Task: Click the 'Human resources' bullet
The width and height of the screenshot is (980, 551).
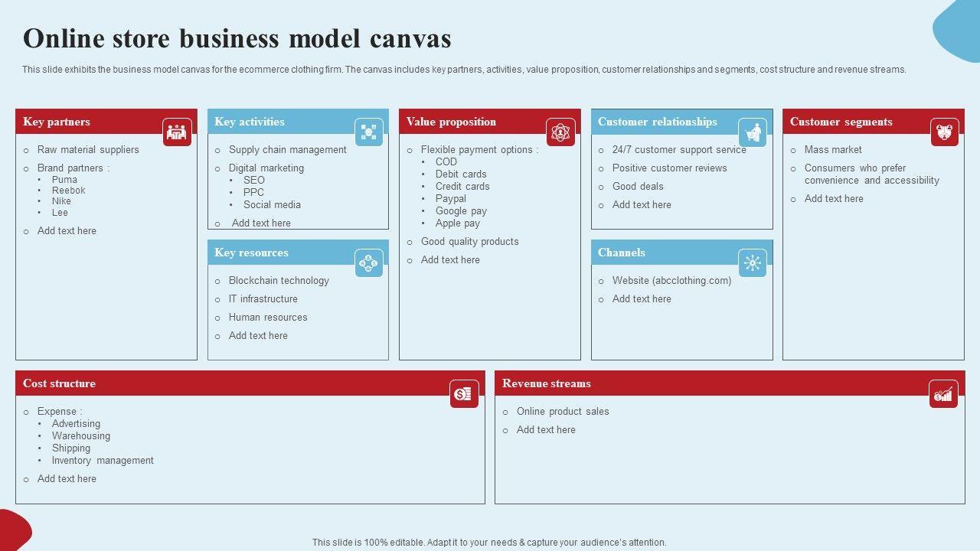Action: click(x=268, y=318)
